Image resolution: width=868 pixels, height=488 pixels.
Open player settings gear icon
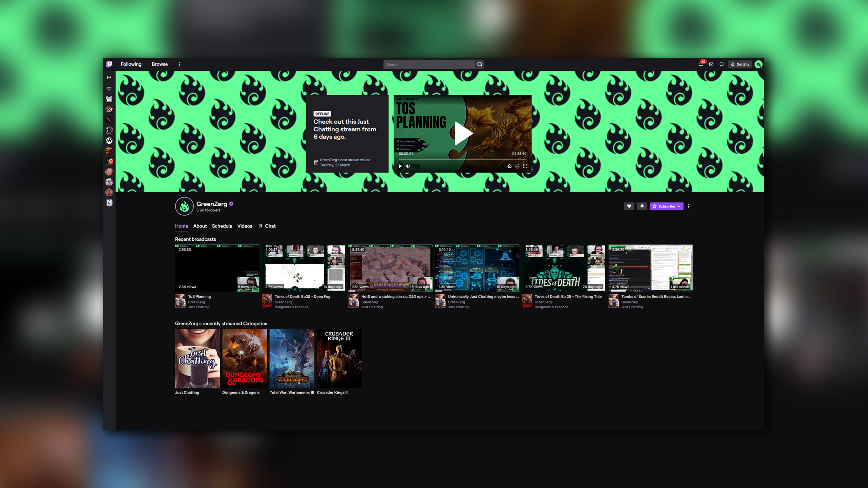click(x=509, y=166)
